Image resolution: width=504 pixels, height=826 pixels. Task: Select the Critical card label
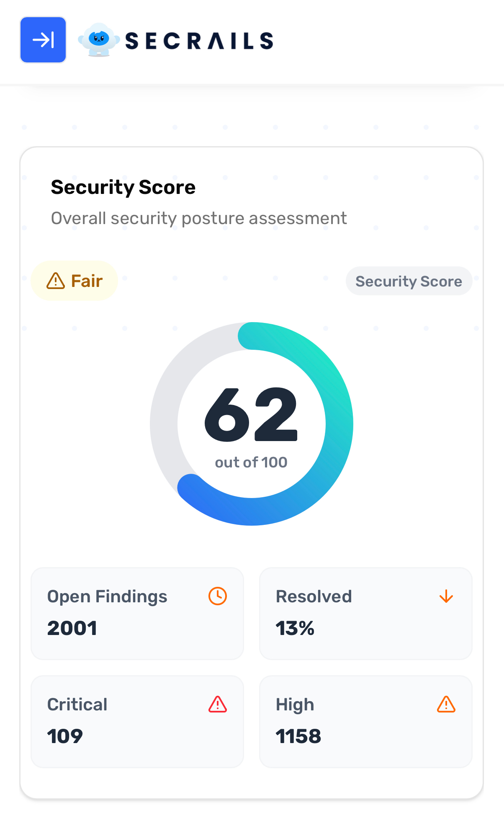click(x=77, y=705)
